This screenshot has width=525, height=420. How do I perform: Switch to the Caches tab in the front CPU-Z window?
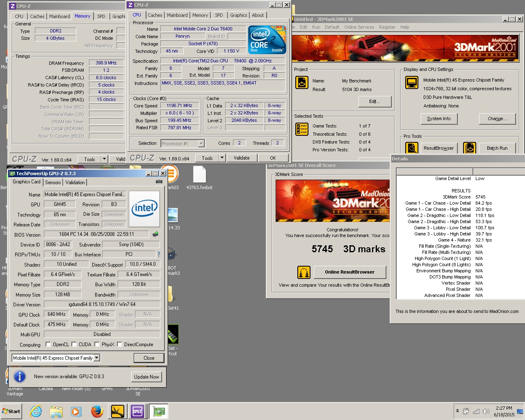point(155,15)
